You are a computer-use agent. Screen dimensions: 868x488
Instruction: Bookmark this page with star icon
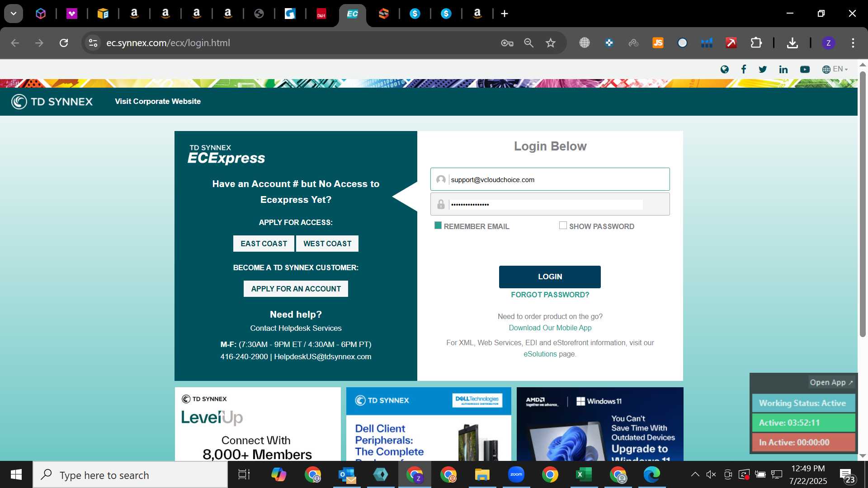[x=550, y=43]
